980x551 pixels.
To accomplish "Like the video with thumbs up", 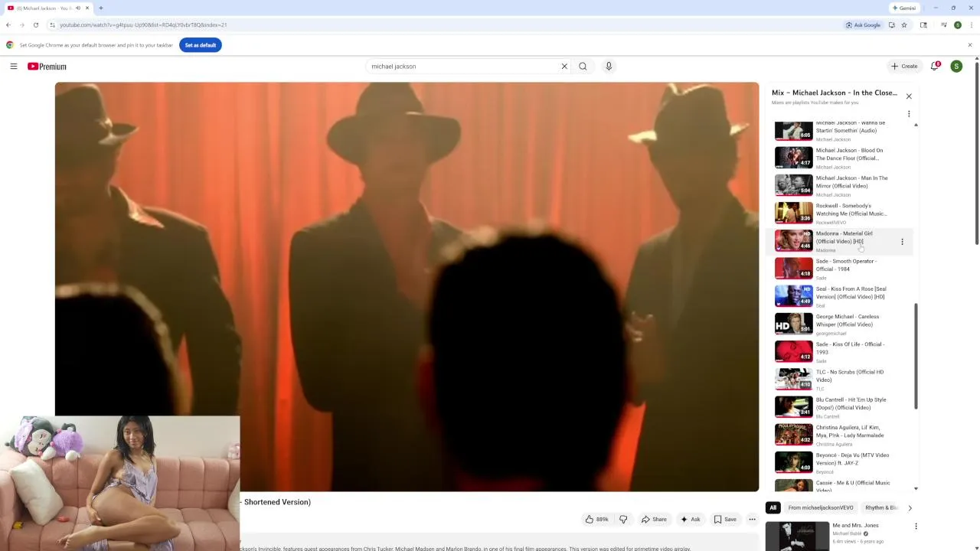I will pyautogui.click(x=596, y=520).
